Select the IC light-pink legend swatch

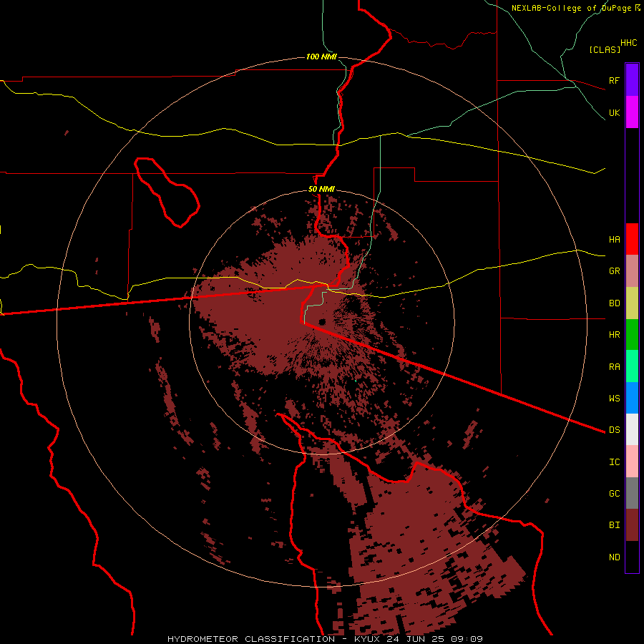coord(632,462)
